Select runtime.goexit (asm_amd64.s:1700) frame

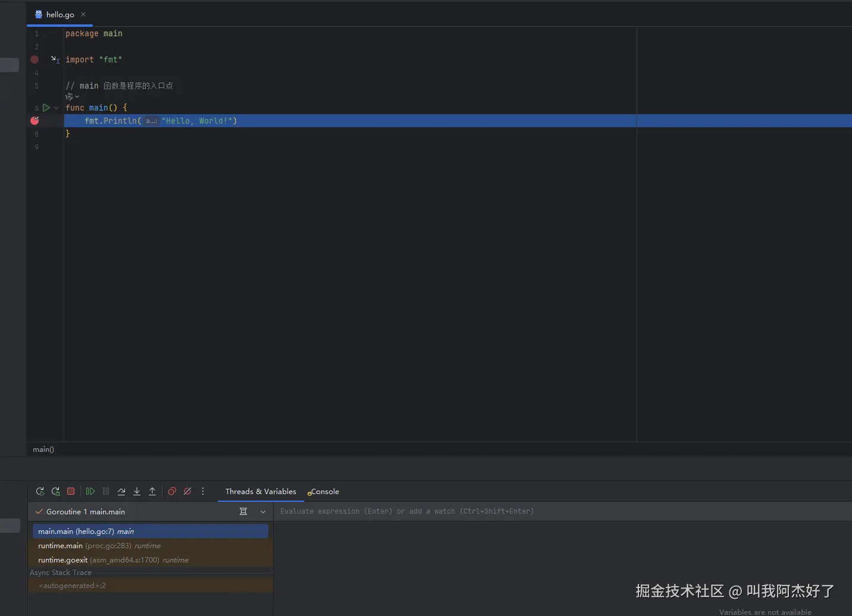pyautogui.click(x=151, y=560)
